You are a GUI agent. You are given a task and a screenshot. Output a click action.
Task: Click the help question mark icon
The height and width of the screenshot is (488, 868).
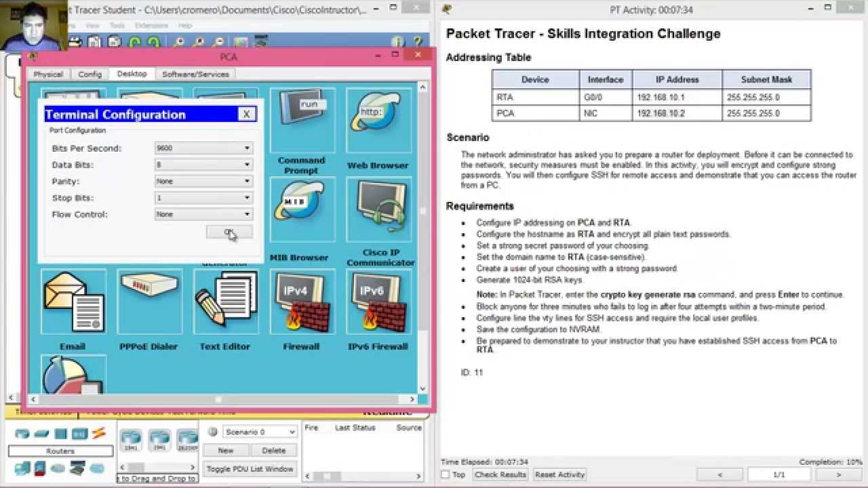[x=417, y=42]
